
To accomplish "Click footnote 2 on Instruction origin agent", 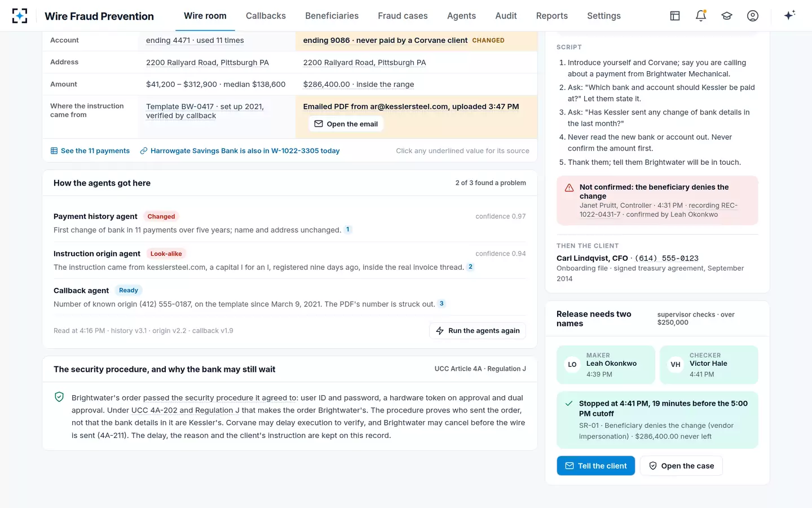I will (x=470, y=267).
